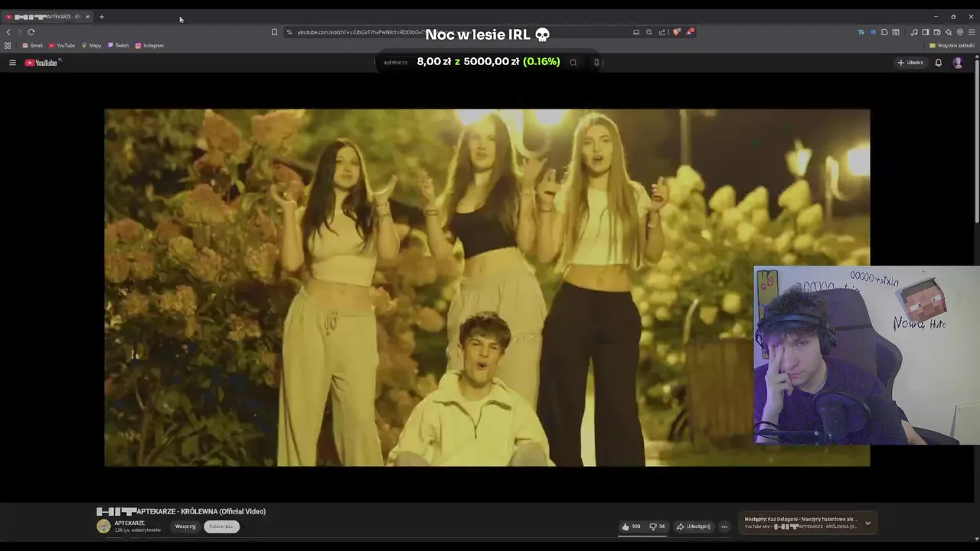Share this page from address bar

pyautogui.click(x=662, y=32)
